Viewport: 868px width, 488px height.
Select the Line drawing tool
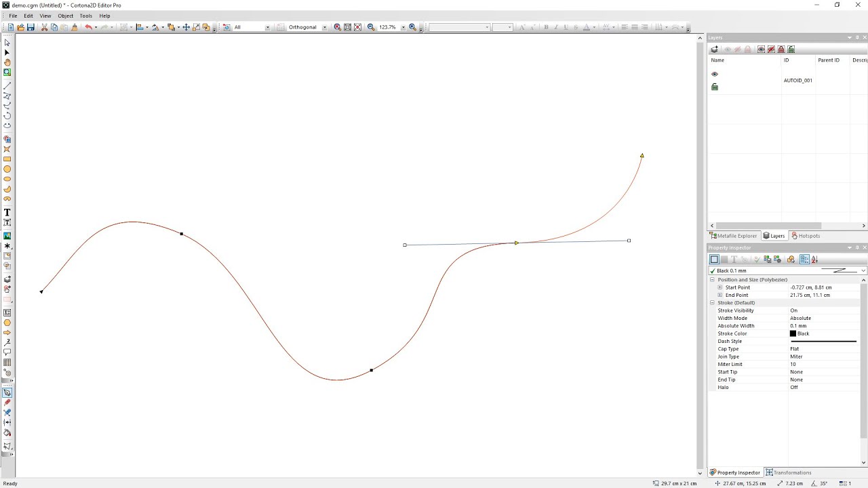pyautogui.click(x=7, y=86)
